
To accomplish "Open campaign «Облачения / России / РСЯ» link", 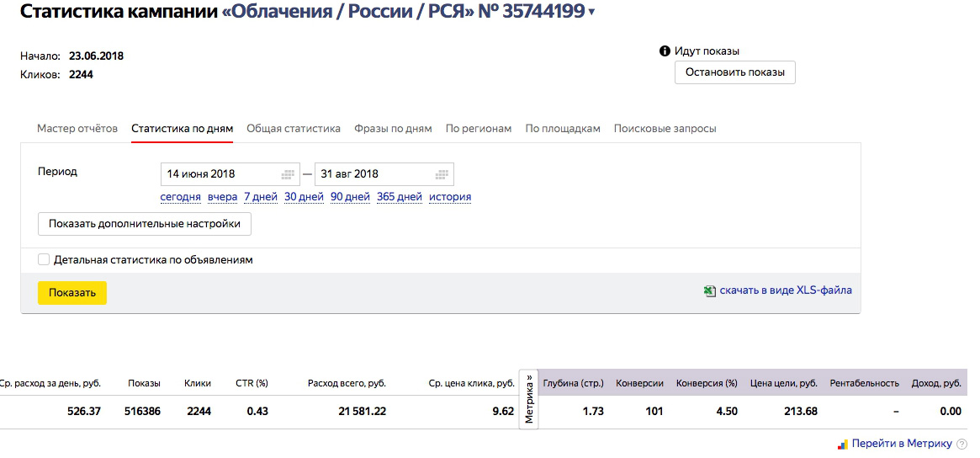I will (x=347, y=11).
